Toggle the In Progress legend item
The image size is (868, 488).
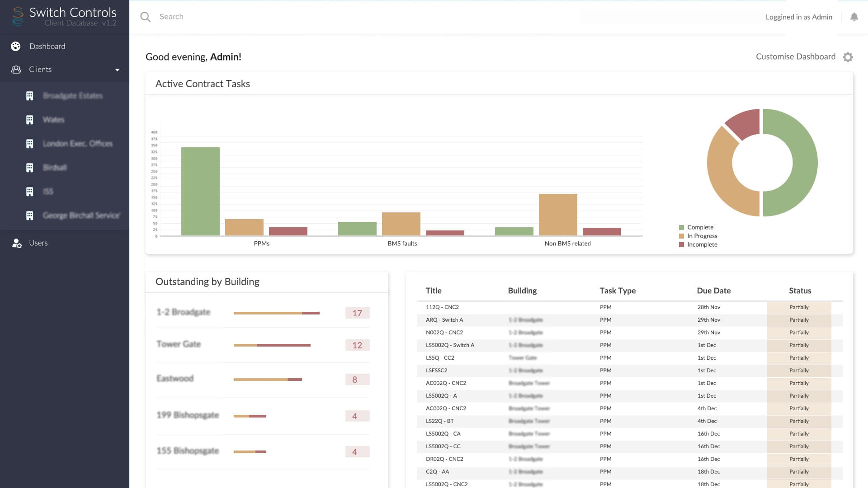pos(702,236)
